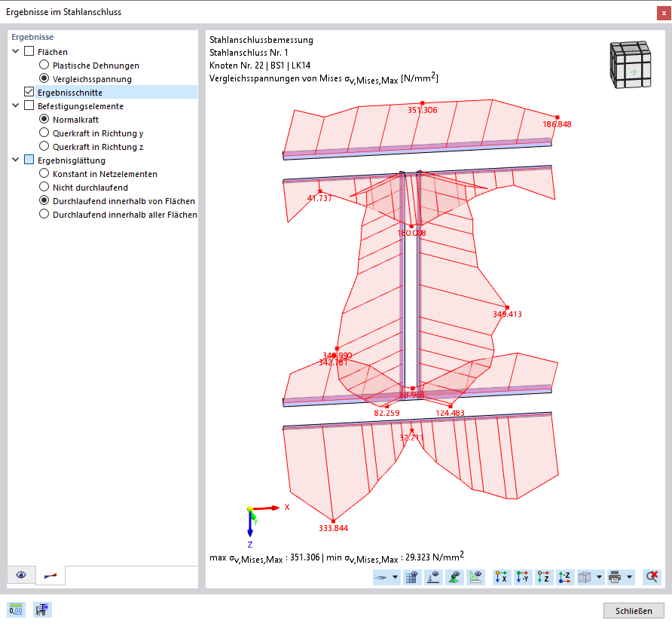Click the print graphic icon
672x626 pixels.
615,577
